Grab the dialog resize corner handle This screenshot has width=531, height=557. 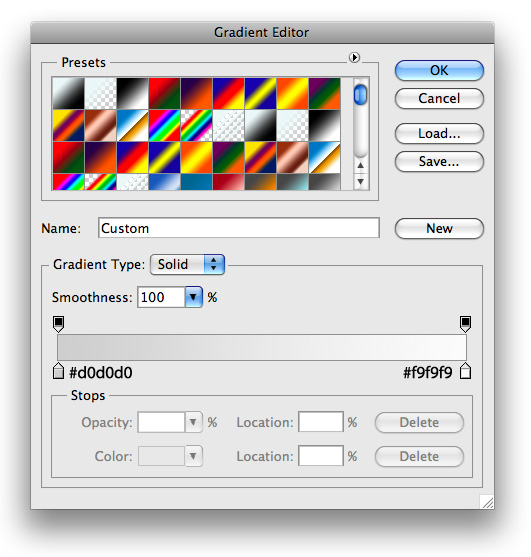(487, 502)
